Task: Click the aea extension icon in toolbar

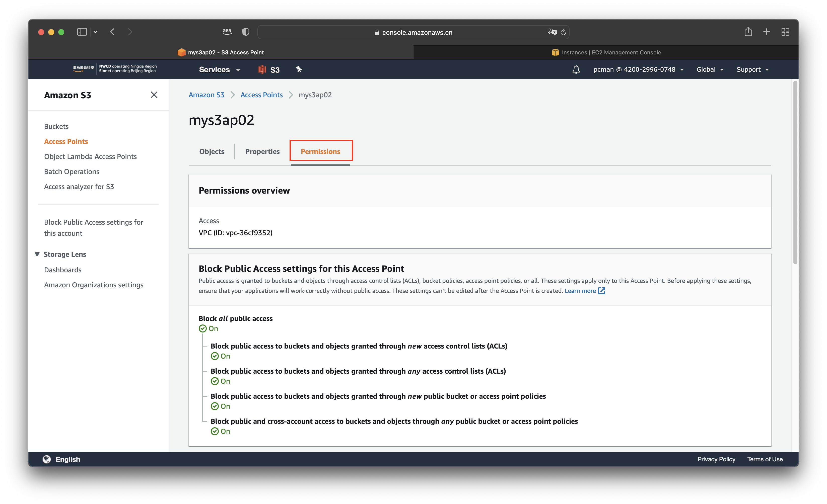Action: (227, 32)
